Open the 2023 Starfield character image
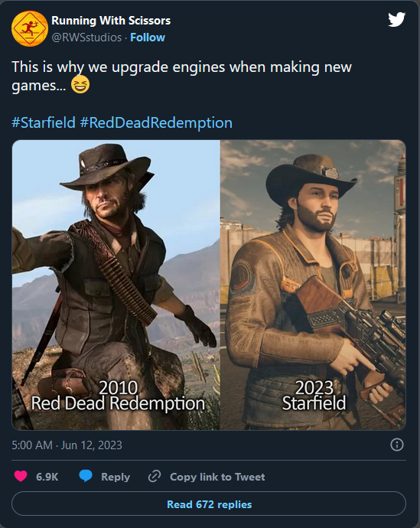 [x=313, y=285]
